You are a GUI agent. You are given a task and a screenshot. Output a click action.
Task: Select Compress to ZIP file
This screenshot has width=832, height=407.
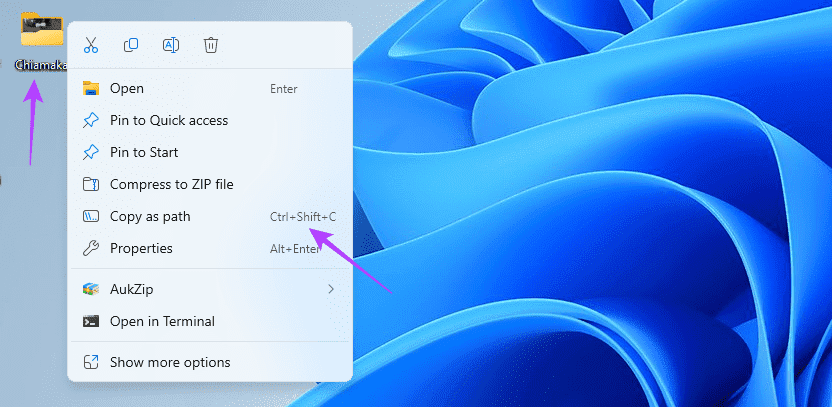(x=210, y=184)
